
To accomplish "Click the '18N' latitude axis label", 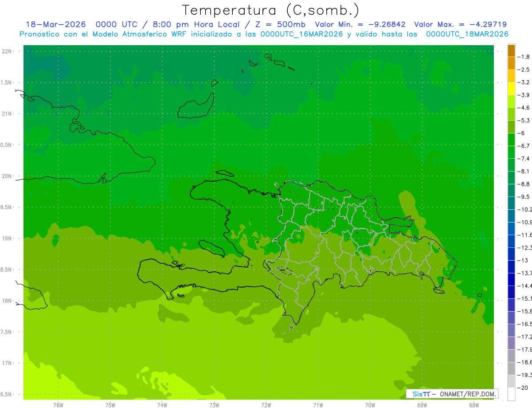I will (6, 301).
